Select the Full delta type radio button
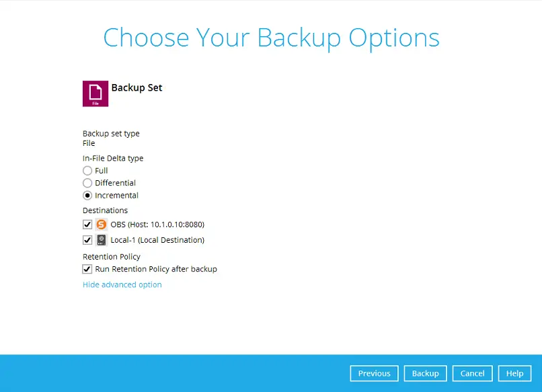Screen dimensions: 542x392 87,171
